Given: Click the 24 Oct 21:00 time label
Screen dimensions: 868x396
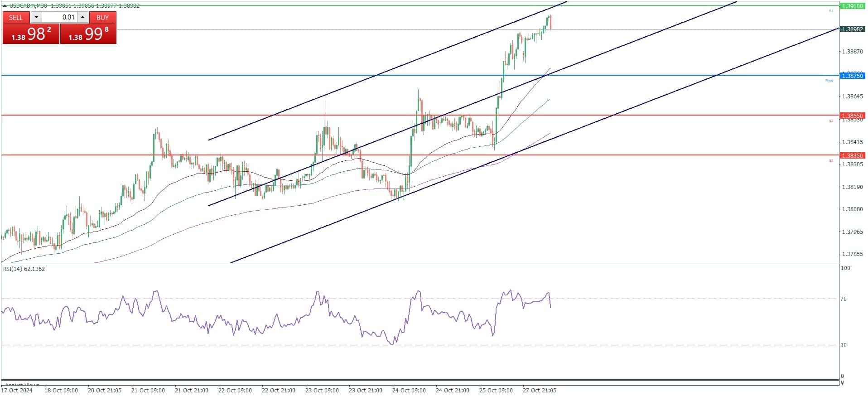Looking at the screenshot, I should click(453, 391).
